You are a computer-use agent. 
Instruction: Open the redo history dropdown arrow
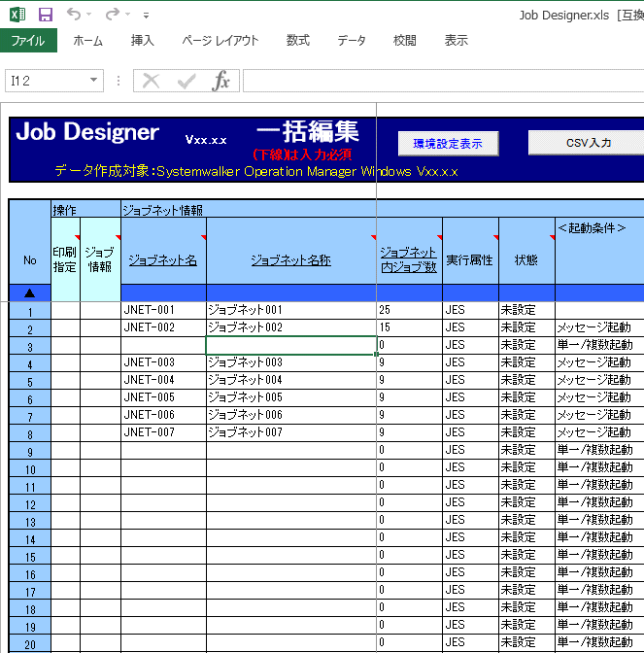[128, 15]
